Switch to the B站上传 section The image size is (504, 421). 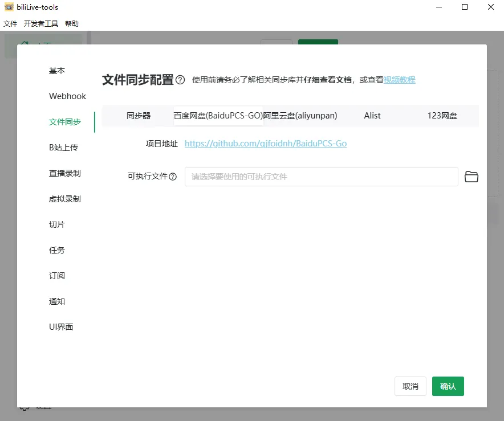[63, 148]
